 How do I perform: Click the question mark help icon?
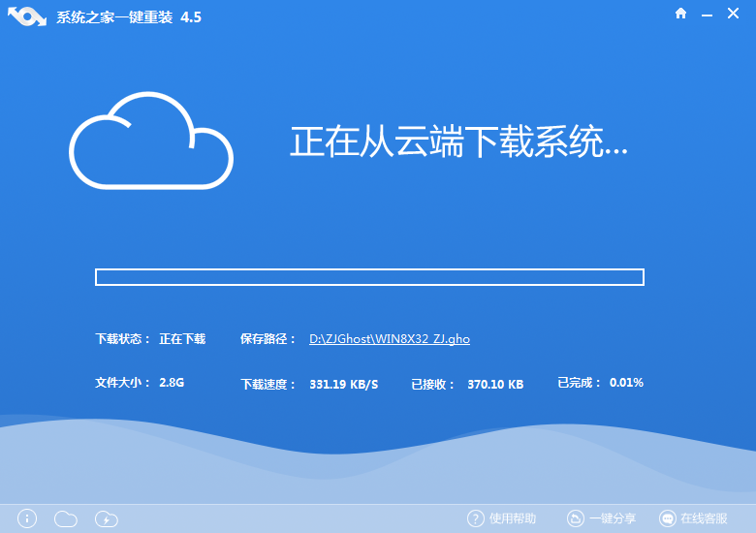(x=475, y=518)
